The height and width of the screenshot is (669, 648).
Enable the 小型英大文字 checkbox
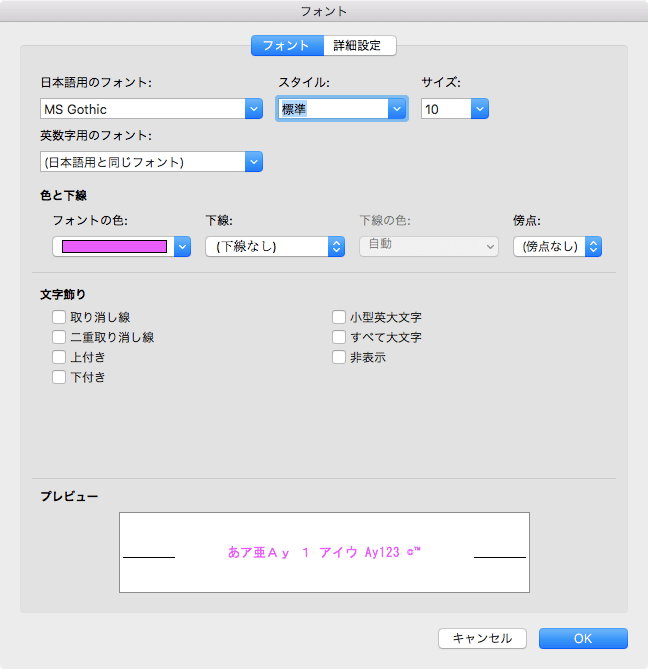click(339, 318)
